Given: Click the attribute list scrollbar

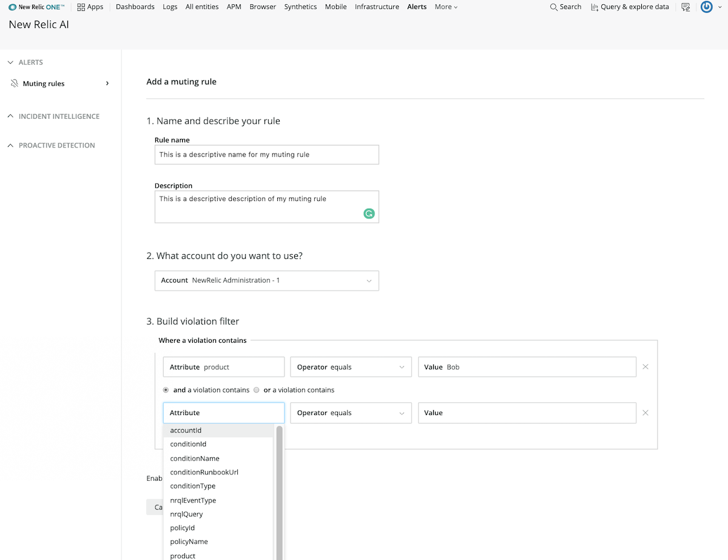Looking at the screenshot, I should [280, 492].
